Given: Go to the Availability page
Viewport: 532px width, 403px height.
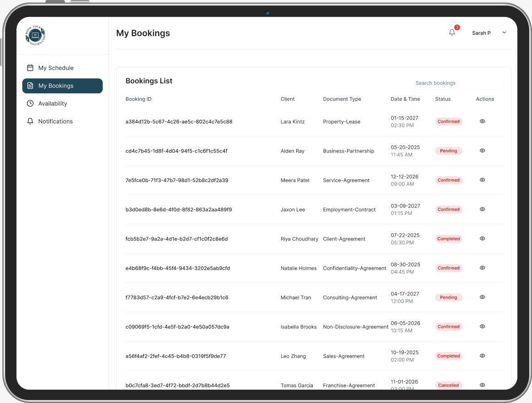Looking at the screenshot, I should click(x=62, y=103).
